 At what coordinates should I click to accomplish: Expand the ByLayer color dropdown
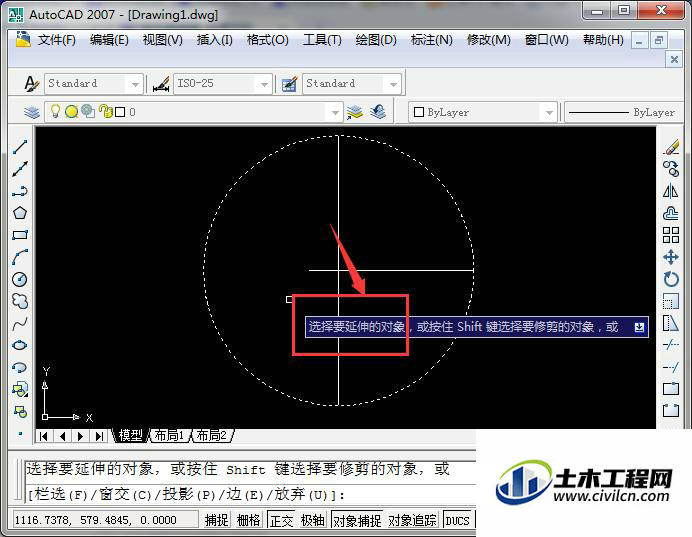[549, 113]
